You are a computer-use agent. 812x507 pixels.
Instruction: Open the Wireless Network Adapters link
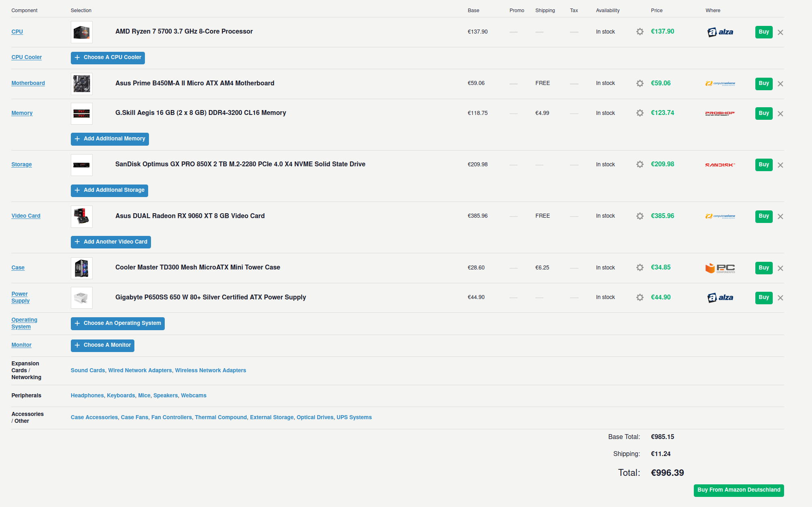point(210,370)
